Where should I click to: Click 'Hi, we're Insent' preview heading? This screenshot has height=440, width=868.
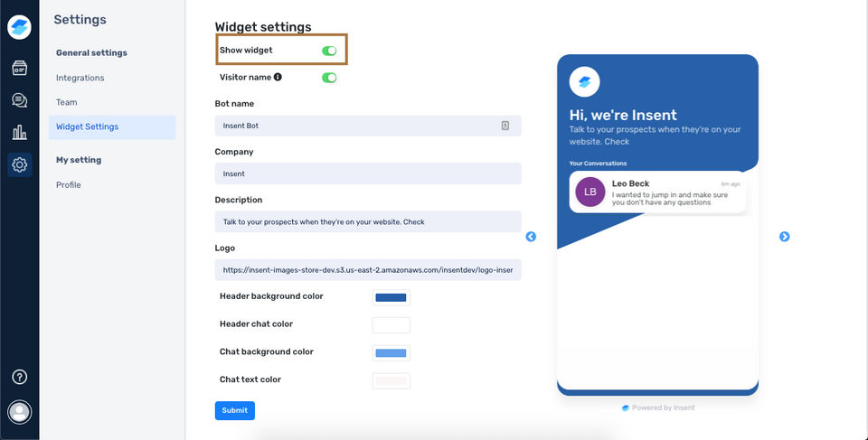click(x=623, y=115)
